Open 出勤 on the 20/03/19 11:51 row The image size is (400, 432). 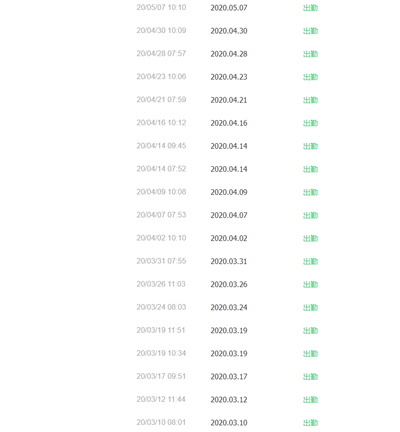click(310, 331)
